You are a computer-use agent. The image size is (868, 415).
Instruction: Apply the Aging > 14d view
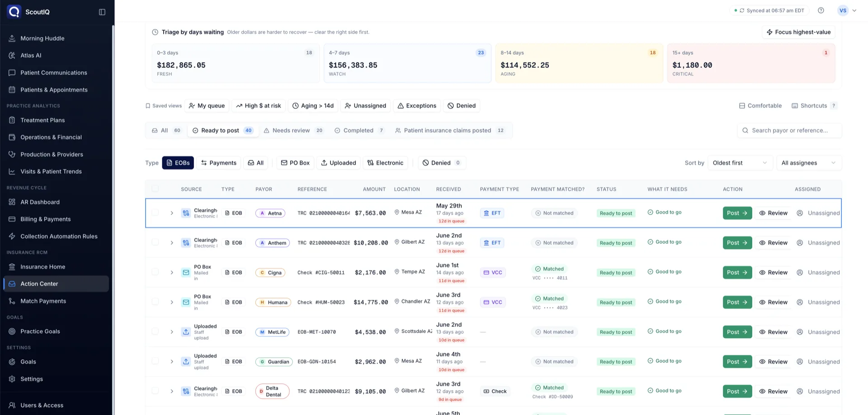point(313,106)
